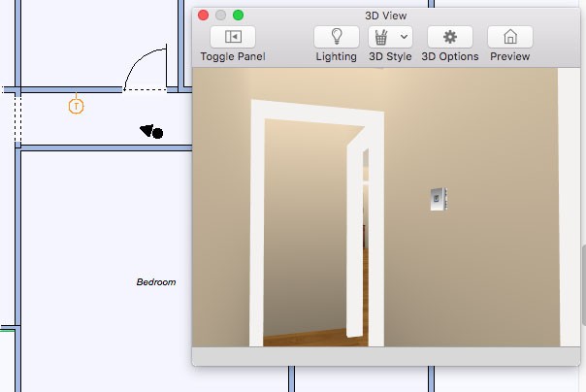The height and width of the screenshot is (392, 586).
Task: Select the 3D Style paint bucket icon
Action: [x=381, y=37]
